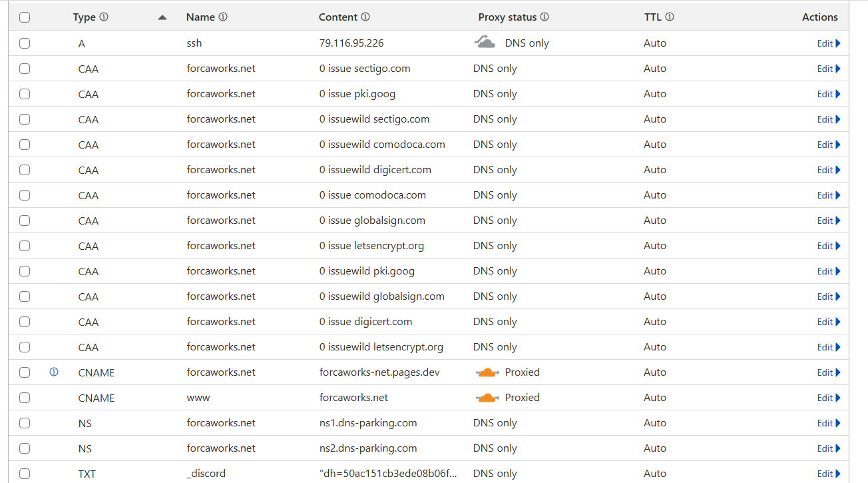Open Edit for the 0 issuewild pki.goog record
868x483 pixels.
(x=829, y=271)
